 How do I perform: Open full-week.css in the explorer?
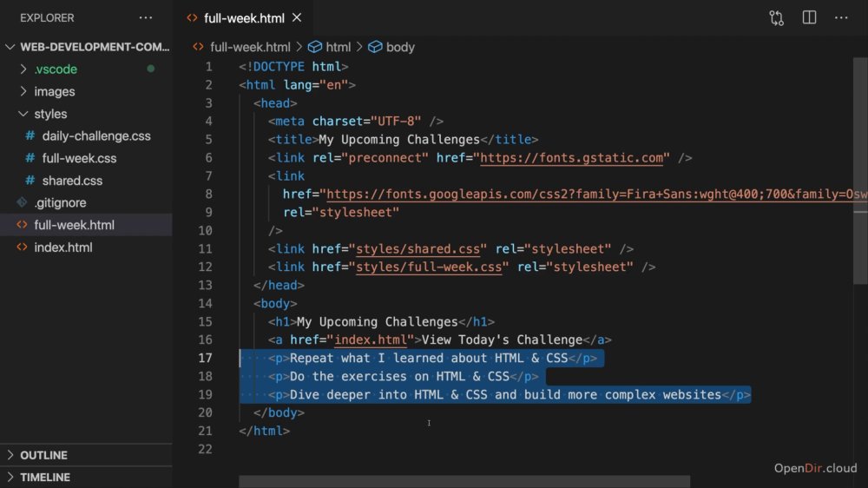click(x=79, y=158)
